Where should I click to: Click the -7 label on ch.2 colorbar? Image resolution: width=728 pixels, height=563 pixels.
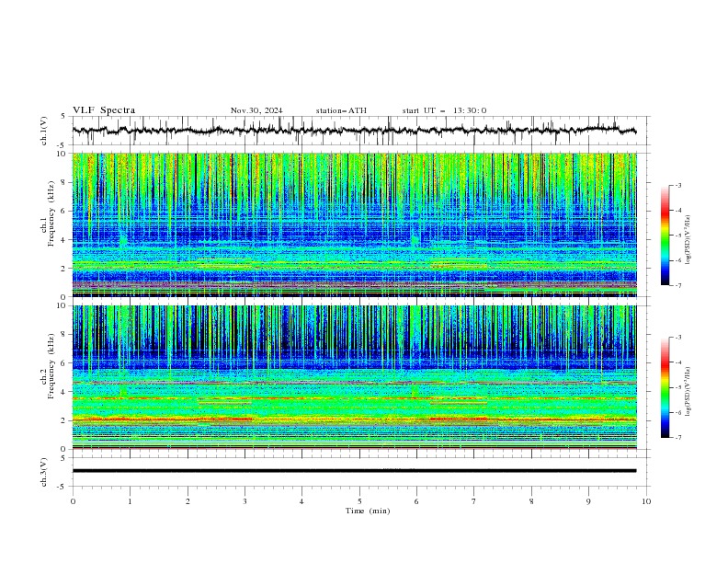tap(677, 438)
